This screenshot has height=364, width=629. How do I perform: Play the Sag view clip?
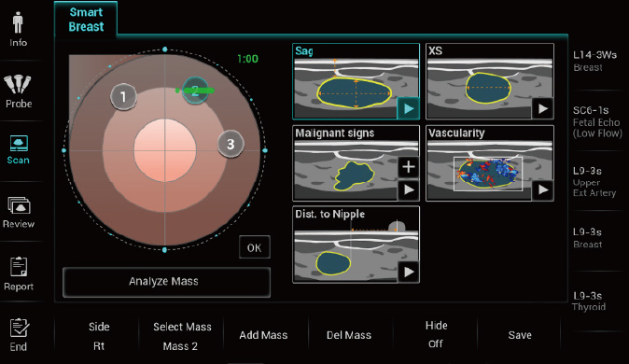(409, 108)
